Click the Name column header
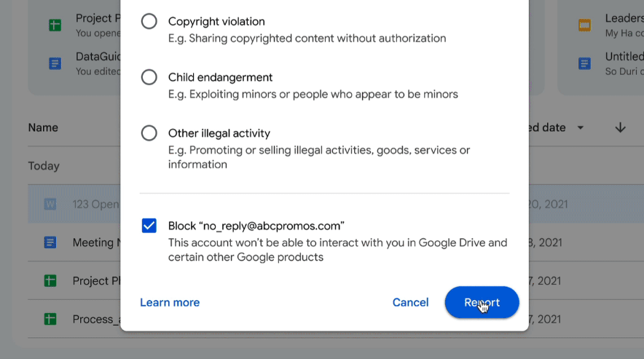This screenshot has height=359, width=644. click(x=43, y=127)
